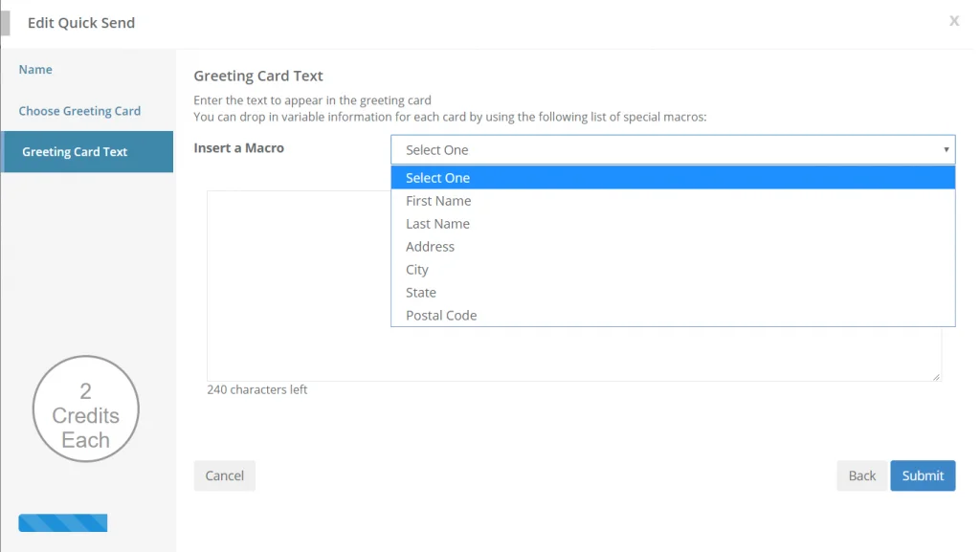Choose the Select One option
The height and width of the screenshot is (552, 980).
pyautogui.click(x=673, y=177)
